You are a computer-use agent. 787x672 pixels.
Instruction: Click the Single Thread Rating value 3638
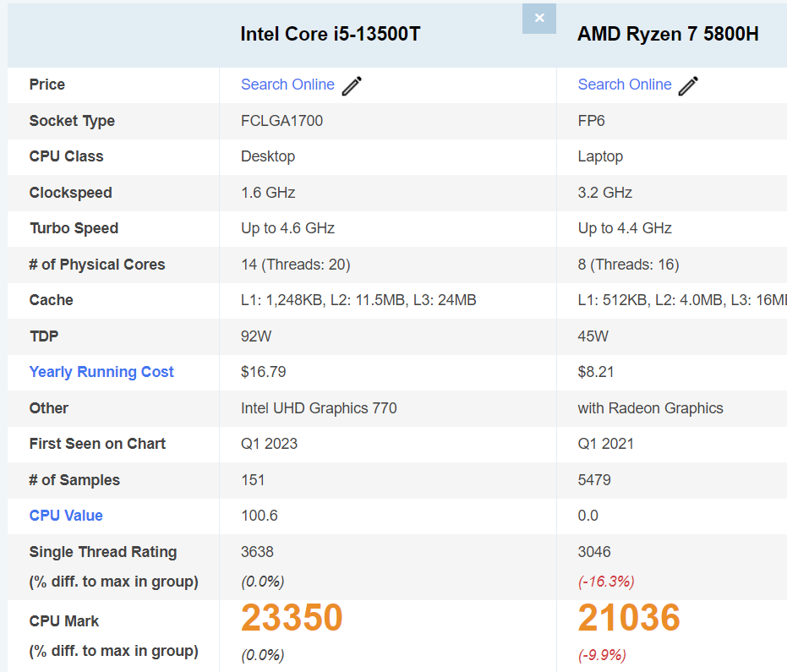point(257,552)
